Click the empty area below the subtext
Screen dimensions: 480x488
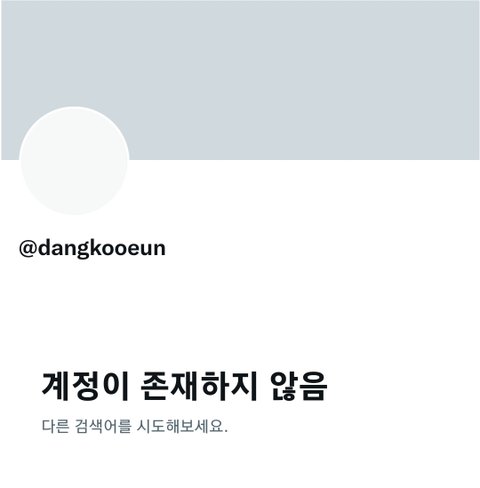coord(240,463)
